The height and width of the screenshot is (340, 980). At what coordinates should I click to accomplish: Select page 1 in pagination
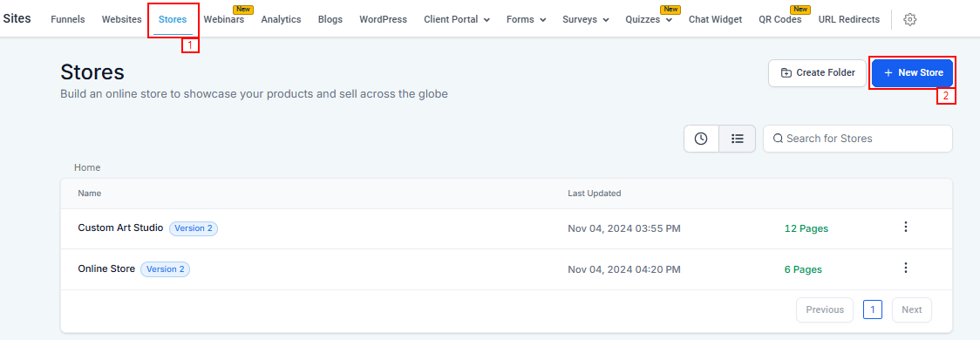coord(873,309)
